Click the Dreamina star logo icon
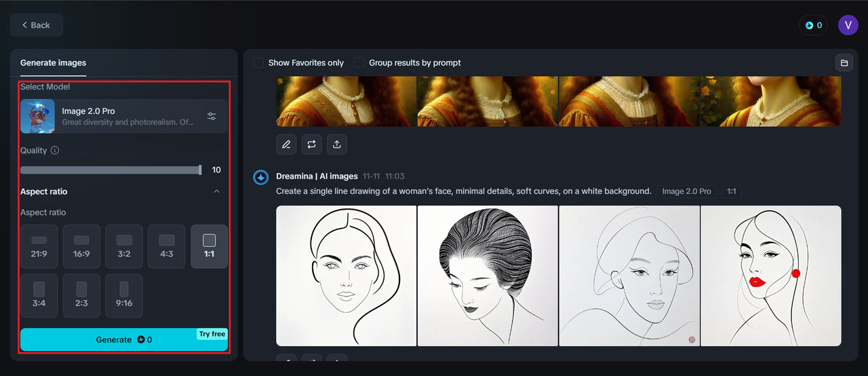Screen dimensions: 868x376 point(261,177)
